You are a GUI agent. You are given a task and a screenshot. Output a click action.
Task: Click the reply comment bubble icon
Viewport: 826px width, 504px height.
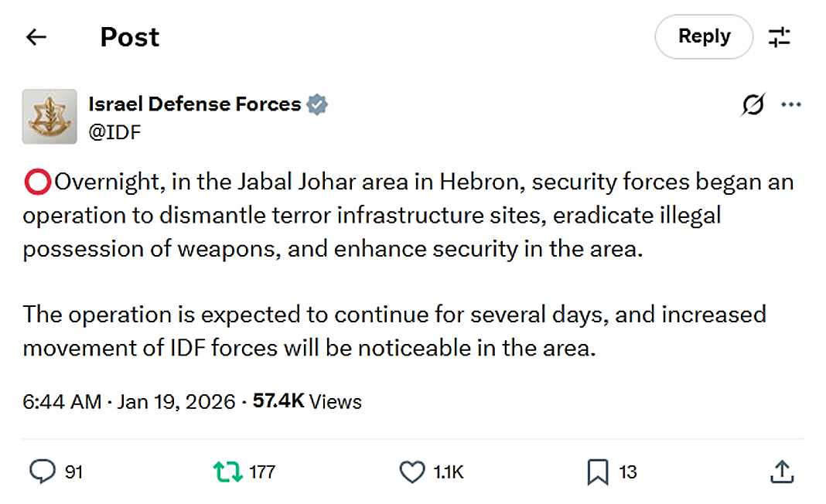(42, 472)
